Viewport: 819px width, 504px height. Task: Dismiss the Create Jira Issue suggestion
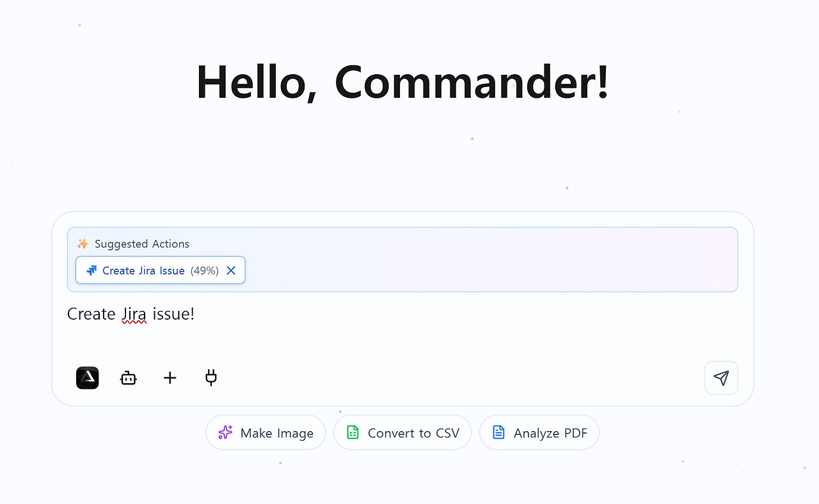point(231,271)
